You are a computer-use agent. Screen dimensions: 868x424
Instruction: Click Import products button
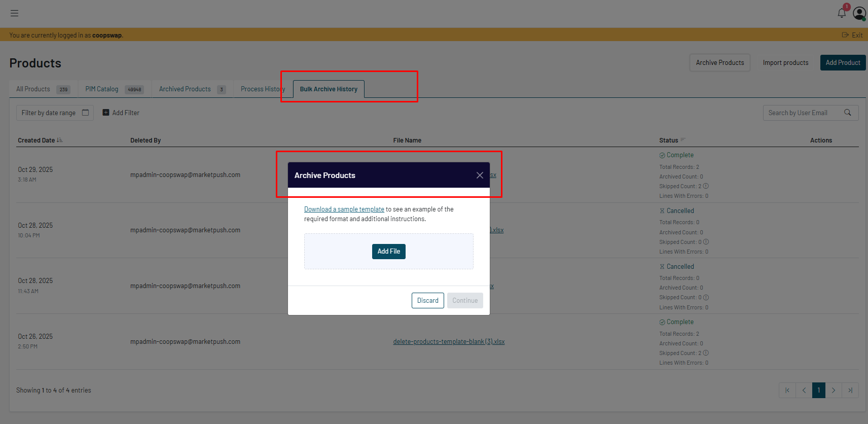785,62
